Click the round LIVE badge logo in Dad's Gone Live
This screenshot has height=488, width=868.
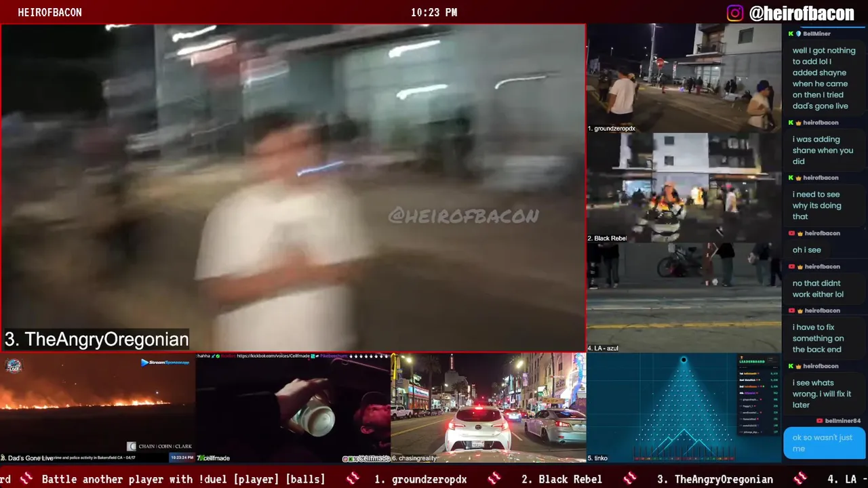point(14,366)
